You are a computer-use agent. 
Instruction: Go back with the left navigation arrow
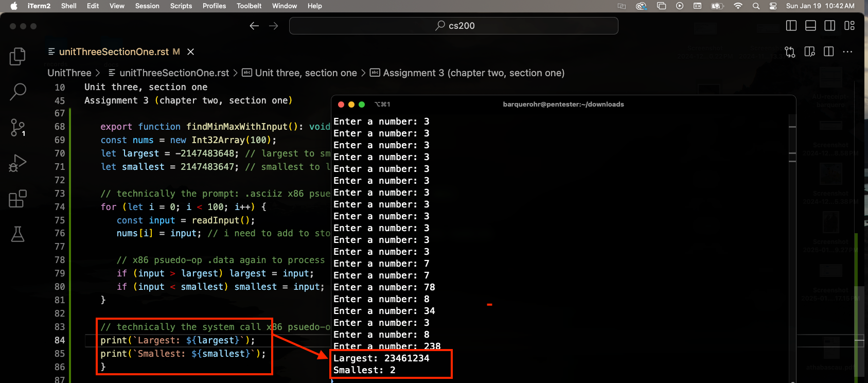(254, 26)
